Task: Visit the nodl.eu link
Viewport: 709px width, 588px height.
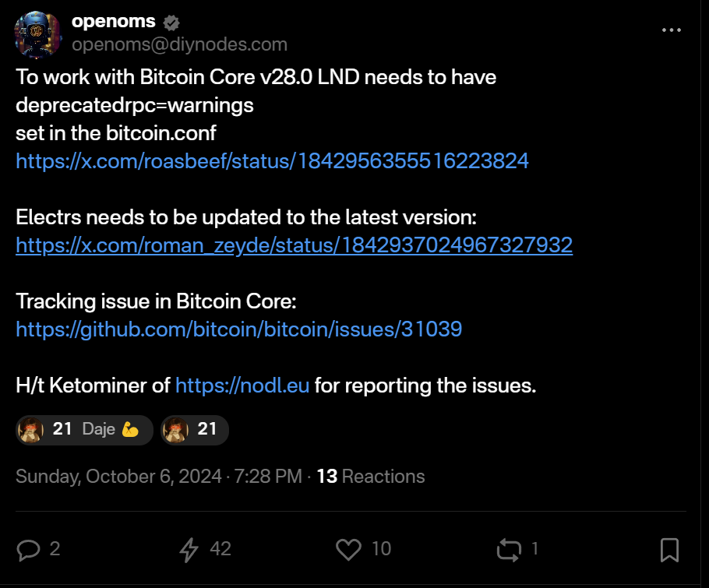Action: [x=242, y=386]
